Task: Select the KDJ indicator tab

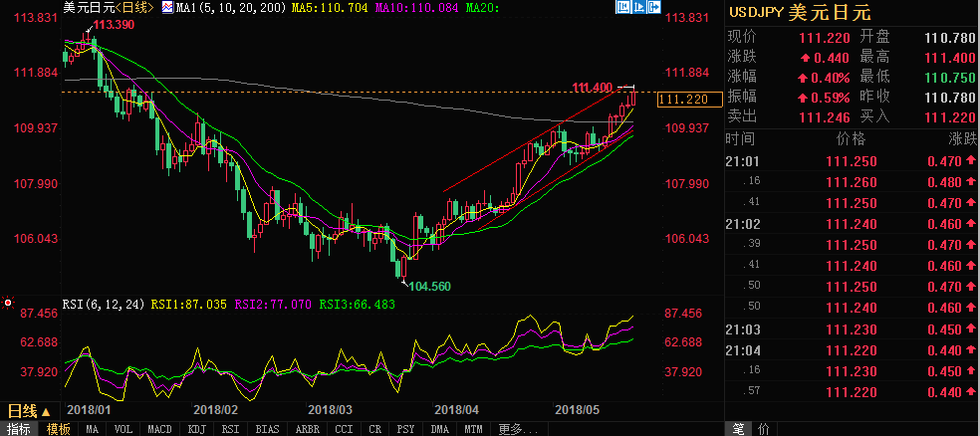Action: [196, 429]
